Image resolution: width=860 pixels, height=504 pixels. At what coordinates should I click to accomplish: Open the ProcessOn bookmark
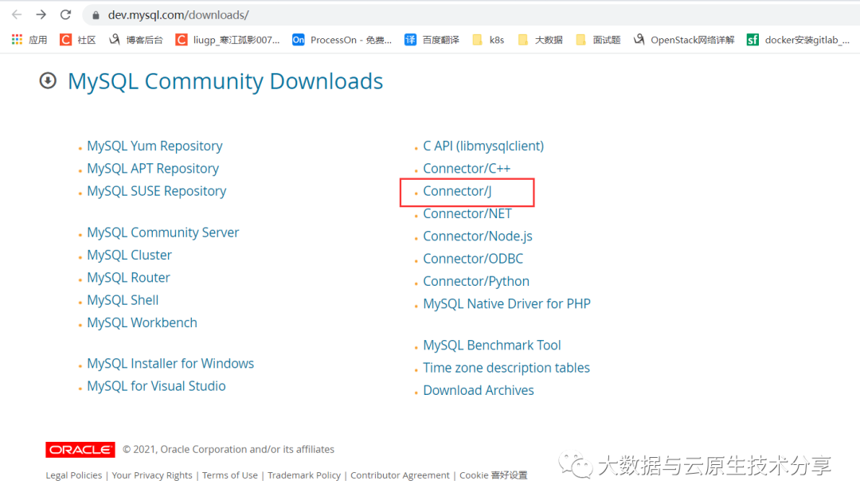coord(342,40)
